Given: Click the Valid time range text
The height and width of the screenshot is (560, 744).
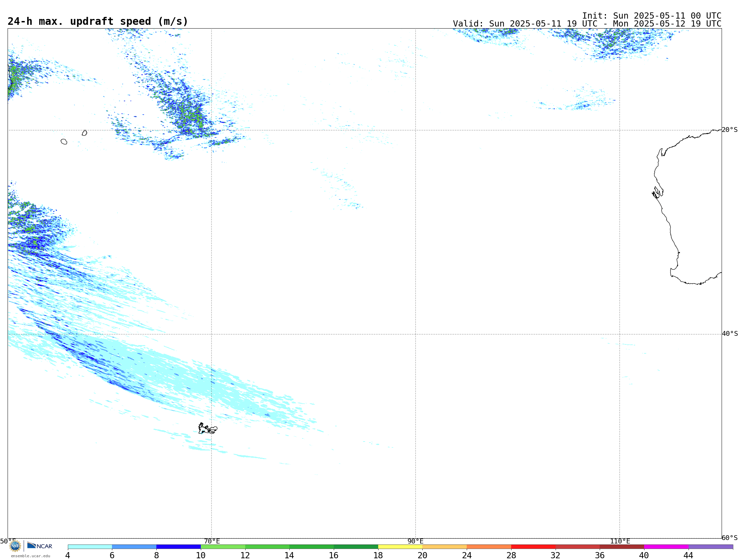Looking at the screenshot, I should [587, 24].
